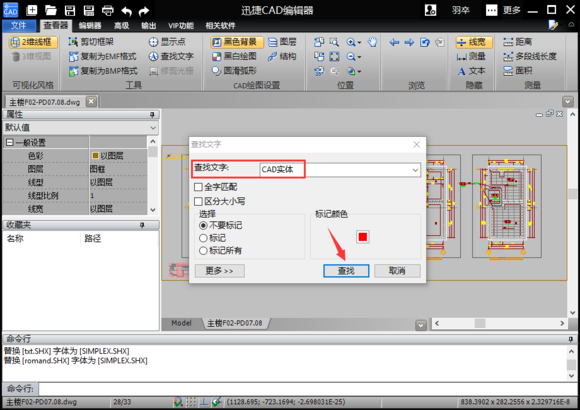This screenshot has height=410, width=580.
Task: Open the layout tabs dropdown button
Action: (421, 325)
